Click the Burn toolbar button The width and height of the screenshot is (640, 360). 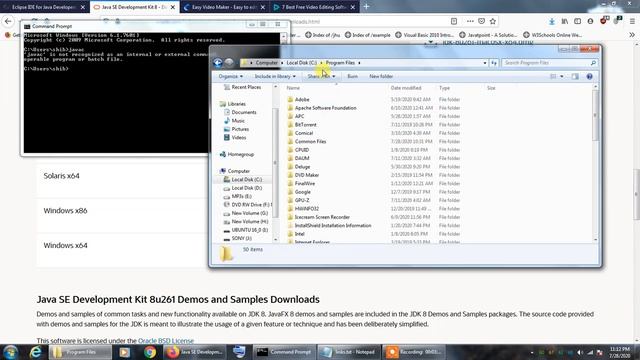click(x=352, y=76)
